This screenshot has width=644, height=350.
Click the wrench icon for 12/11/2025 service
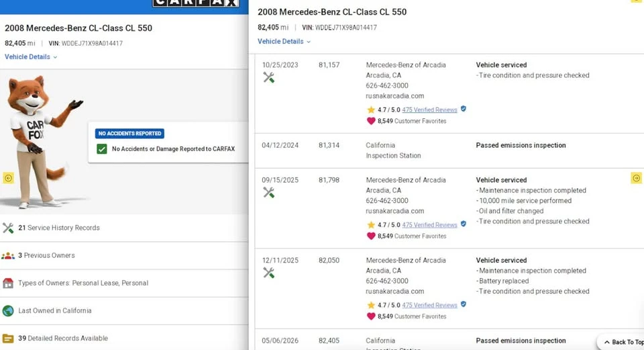268,273
